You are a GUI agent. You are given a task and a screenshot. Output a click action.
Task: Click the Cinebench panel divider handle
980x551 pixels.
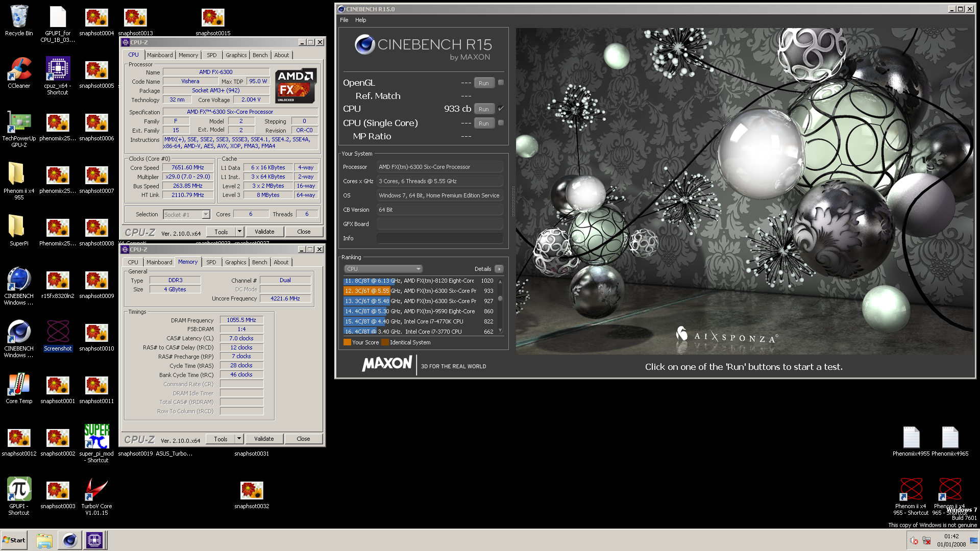[x=512, y=202]
